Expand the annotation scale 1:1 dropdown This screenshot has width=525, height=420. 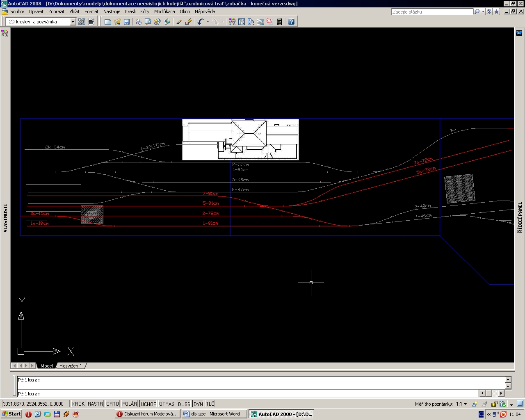click(x=465, y=404)
